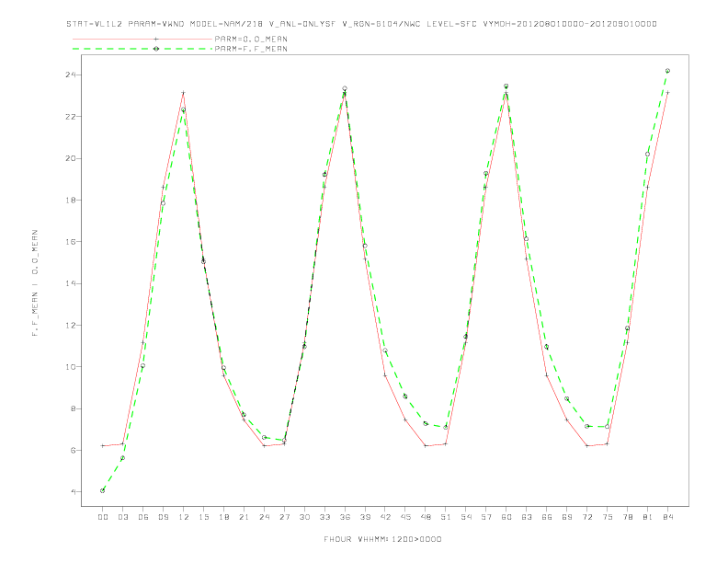Click the x-axis forecast hour label 51
Image resolution: width=728 pixels, height=563 pixels.
(446, 517)
